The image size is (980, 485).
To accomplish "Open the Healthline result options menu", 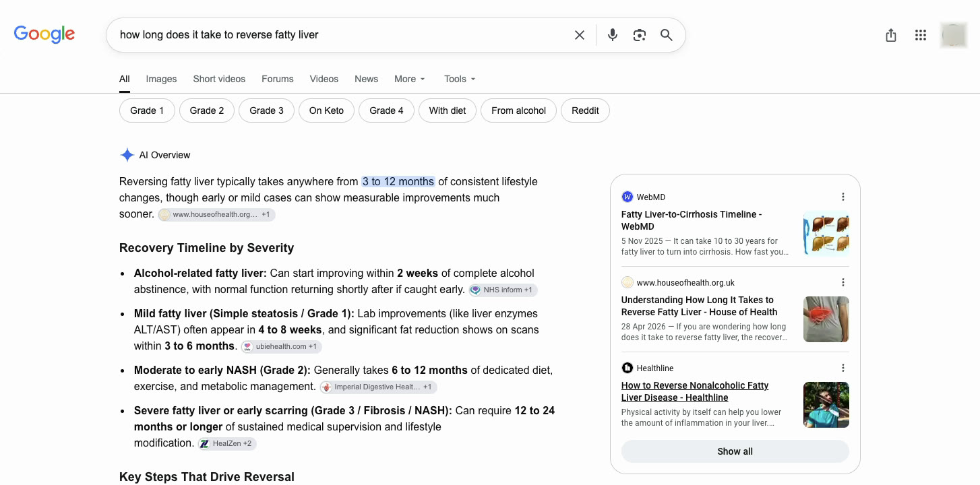I will pyautogui.click(x=843, y=368).
